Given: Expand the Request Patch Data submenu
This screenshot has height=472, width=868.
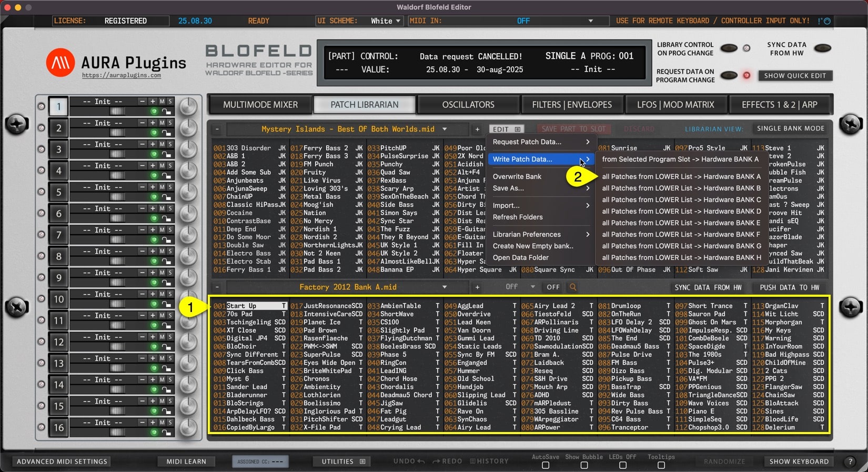Looking at the screenshot, I should (541, 142).
